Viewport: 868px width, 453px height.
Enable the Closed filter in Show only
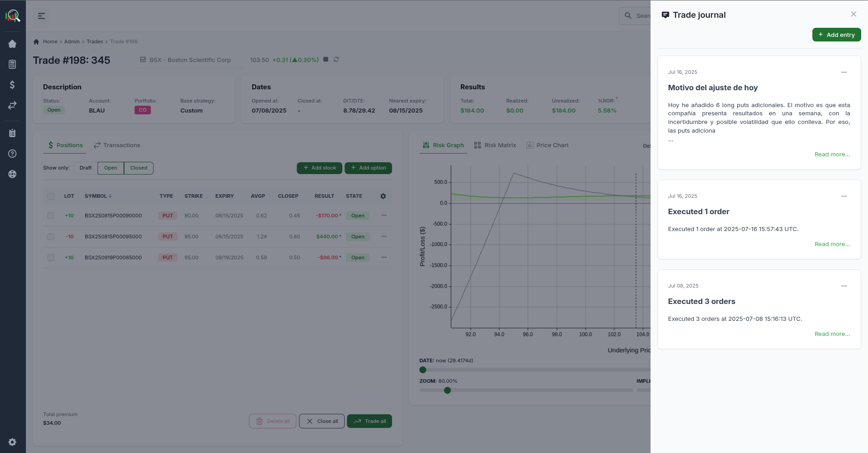138,168
